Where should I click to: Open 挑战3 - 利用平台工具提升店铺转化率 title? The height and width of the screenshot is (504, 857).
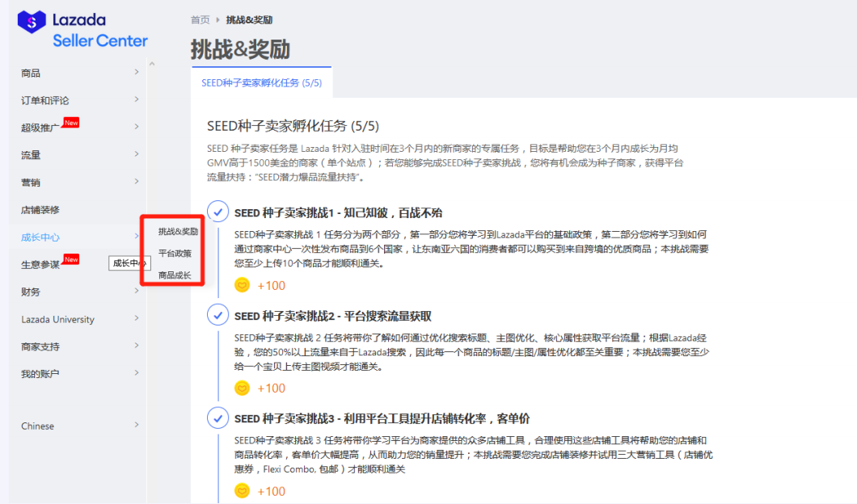[x=382, y=419]
